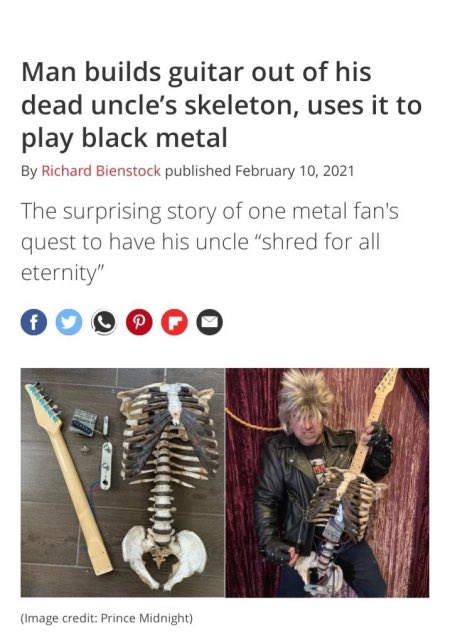Pin article using Pinterest icon
This screenshot has height=636, width=450.
(139, 322)
